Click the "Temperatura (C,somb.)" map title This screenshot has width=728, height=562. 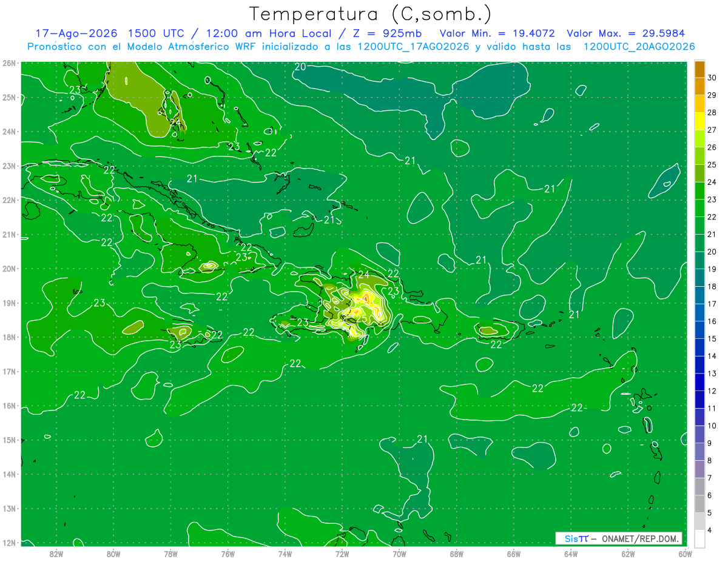coord(371,14)
